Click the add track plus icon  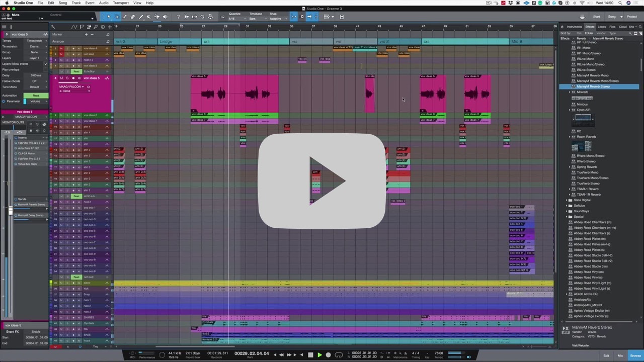(x=110, y=27)
